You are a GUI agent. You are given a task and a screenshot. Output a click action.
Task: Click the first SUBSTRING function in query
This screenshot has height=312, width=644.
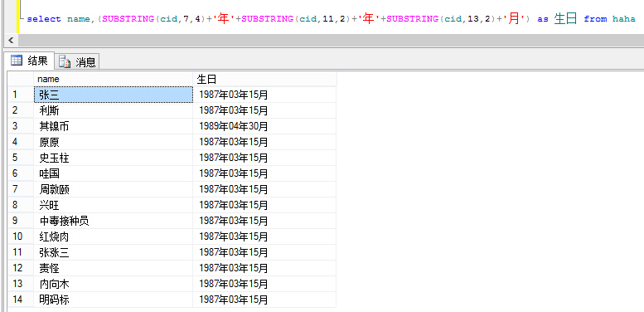click(x=128, y=19)
